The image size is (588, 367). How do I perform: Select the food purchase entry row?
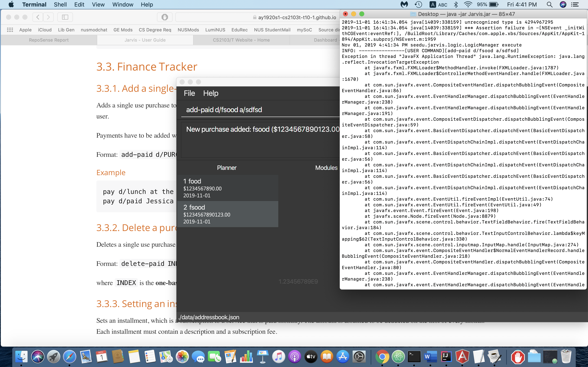[x=227, y=188]
